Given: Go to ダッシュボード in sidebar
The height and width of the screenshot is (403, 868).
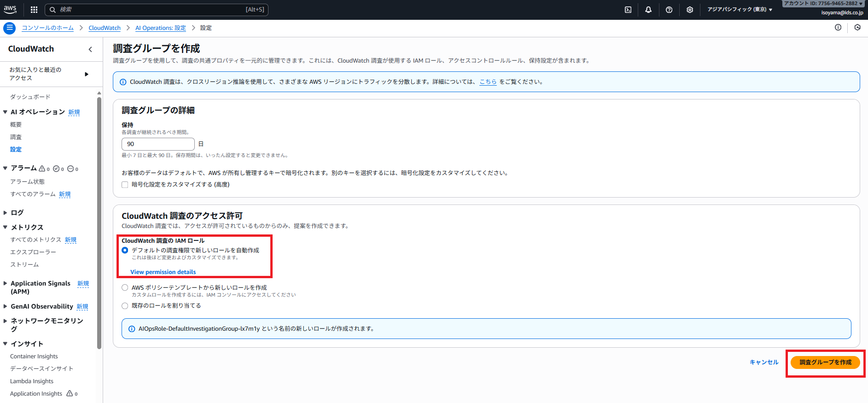Looking at the screenshot, I should (x=30, y=97).
